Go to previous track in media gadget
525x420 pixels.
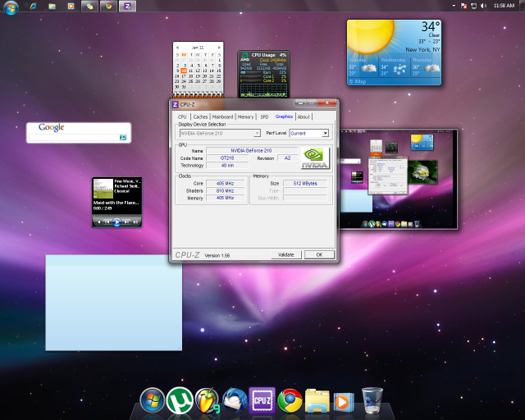click(x=107, y=221)
